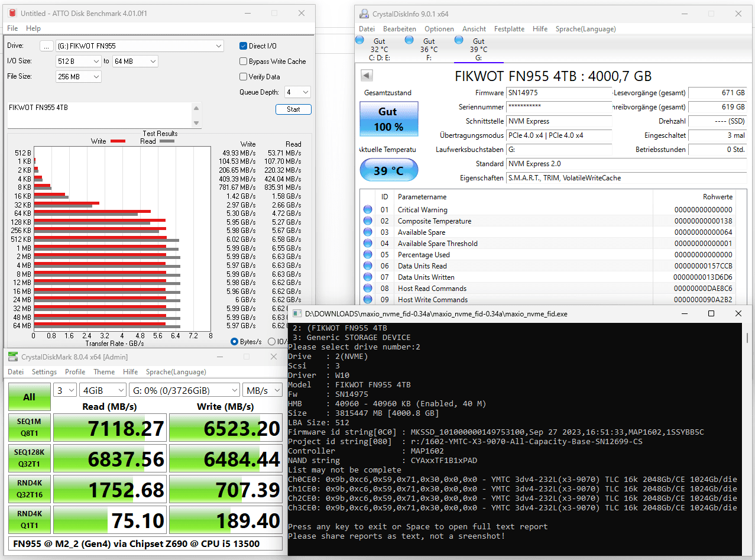Image resolution: width=755 pixels, height=560 pixels.
Task: Run the SEQ1M Q8T1 test
Action: point(29,428)
